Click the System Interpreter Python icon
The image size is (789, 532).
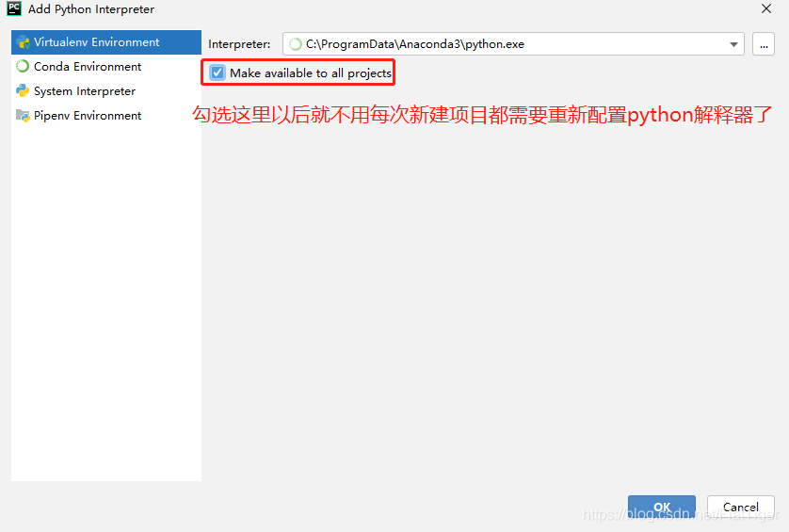point(23,91)
